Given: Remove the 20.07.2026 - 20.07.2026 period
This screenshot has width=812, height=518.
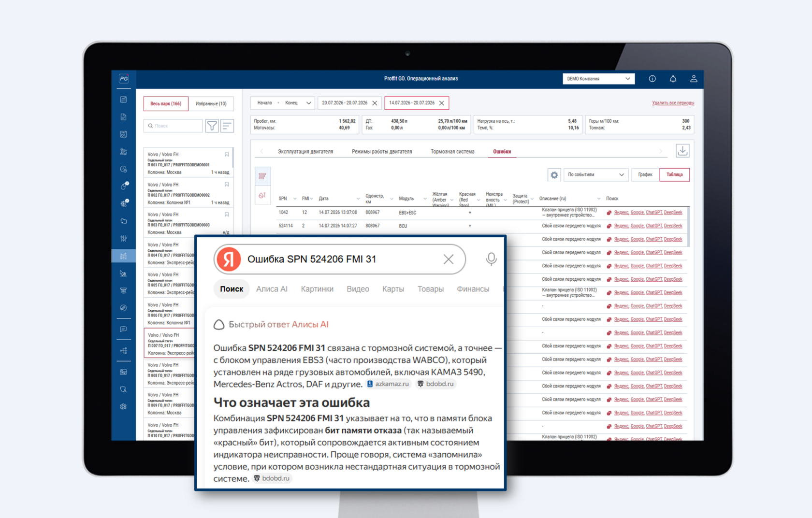Looking at the screenshot, I should coord(375,103).
